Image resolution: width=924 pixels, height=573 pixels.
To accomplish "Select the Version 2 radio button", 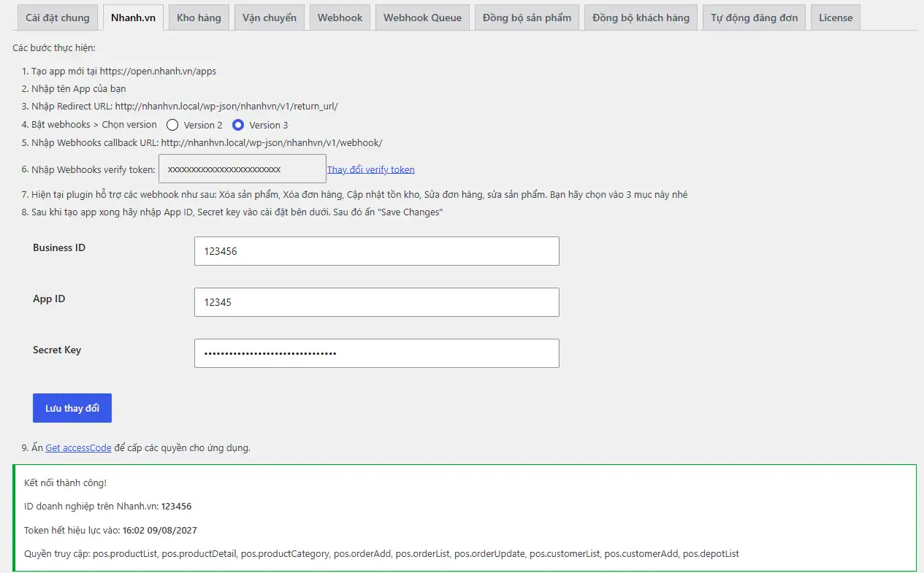I will pyautogui.click(x=172, y=125).
